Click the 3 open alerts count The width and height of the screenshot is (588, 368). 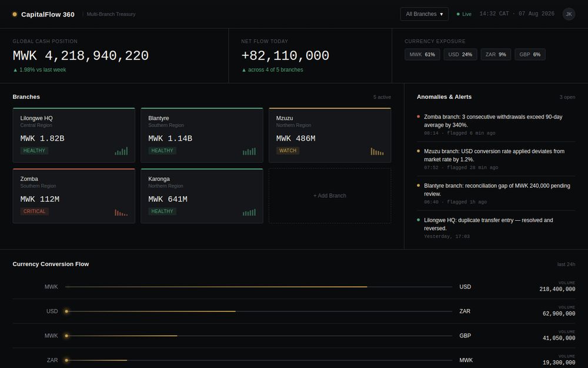[x=567, y=97]
